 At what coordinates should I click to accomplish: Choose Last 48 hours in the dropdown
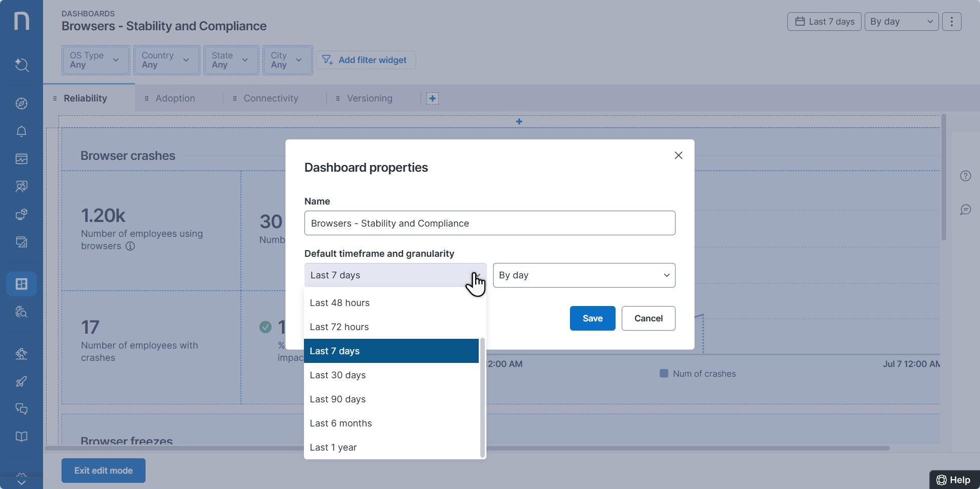click(339, 302)
